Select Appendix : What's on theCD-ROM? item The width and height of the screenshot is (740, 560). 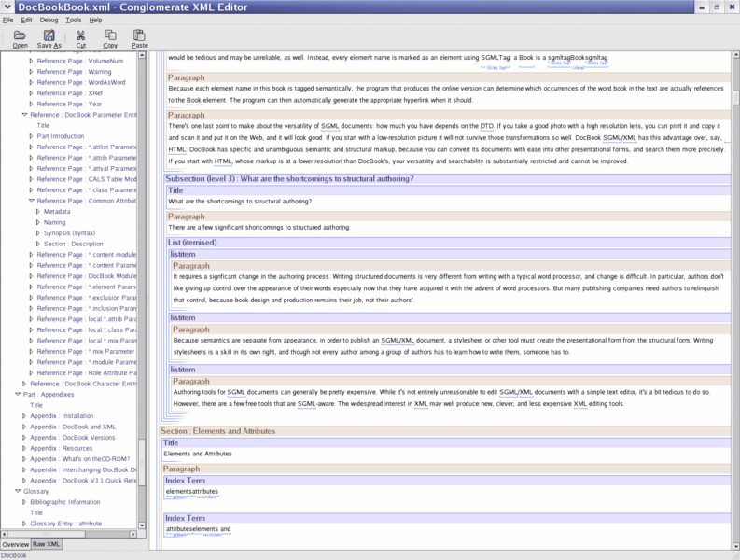click(79, 459)
